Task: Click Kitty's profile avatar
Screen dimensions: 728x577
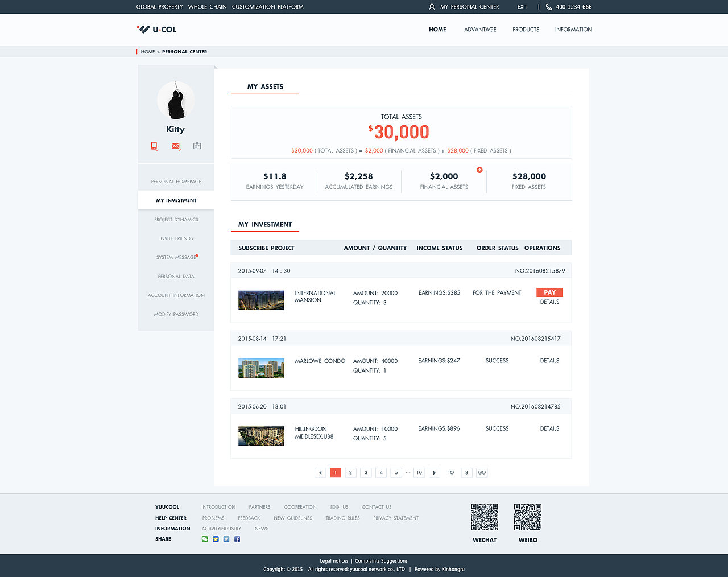Action: [x=176, y=100]
